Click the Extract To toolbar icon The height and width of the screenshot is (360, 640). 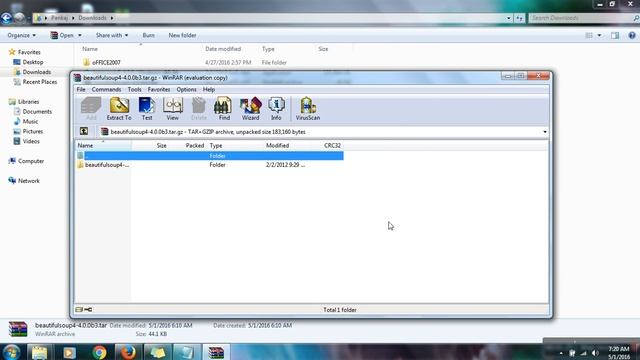coord(119,109)
